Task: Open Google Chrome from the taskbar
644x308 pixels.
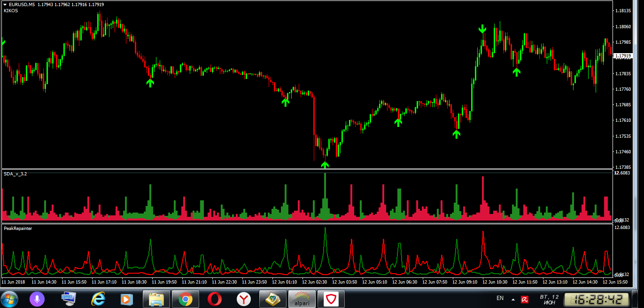Action: (x=185, y=299)
